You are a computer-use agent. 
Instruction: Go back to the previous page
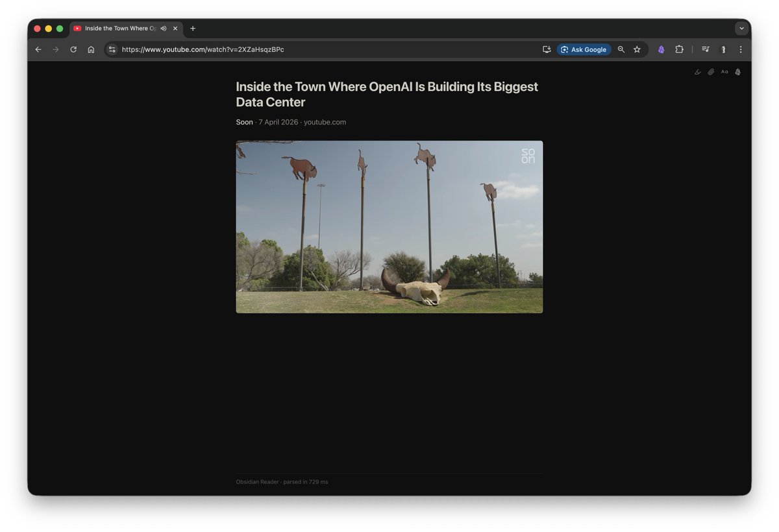coord(38,49)
